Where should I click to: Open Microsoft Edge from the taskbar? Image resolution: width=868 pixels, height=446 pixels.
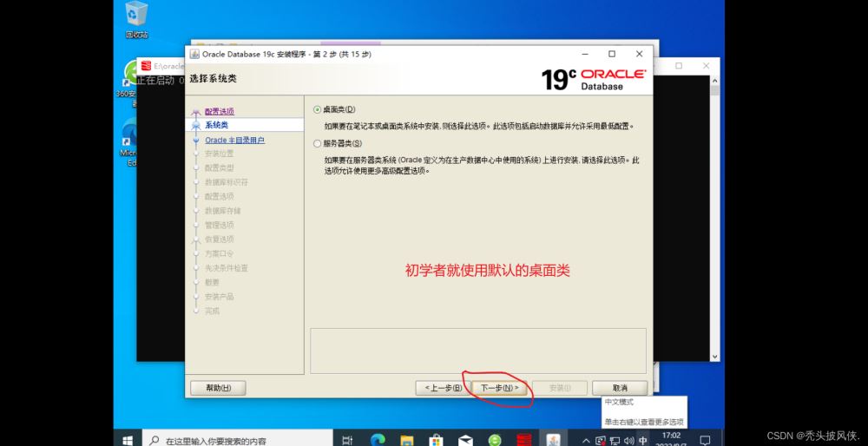coord(377,440)
